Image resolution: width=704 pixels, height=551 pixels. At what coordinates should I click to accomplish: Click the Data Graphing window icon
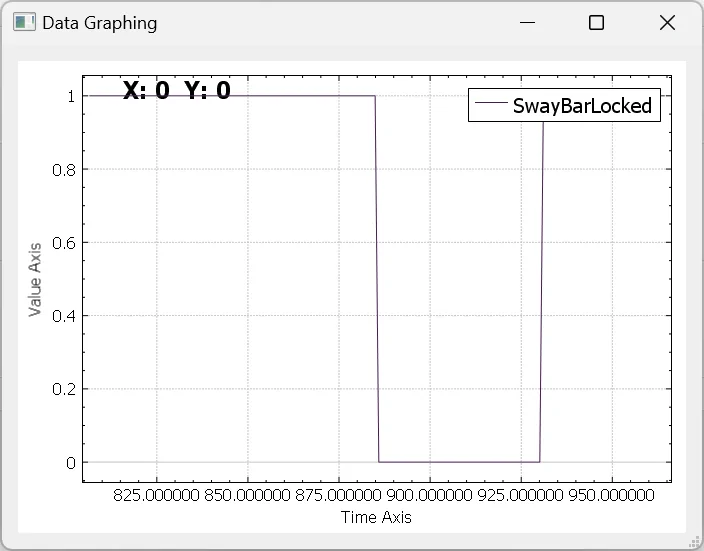click(x=24, y=22)
